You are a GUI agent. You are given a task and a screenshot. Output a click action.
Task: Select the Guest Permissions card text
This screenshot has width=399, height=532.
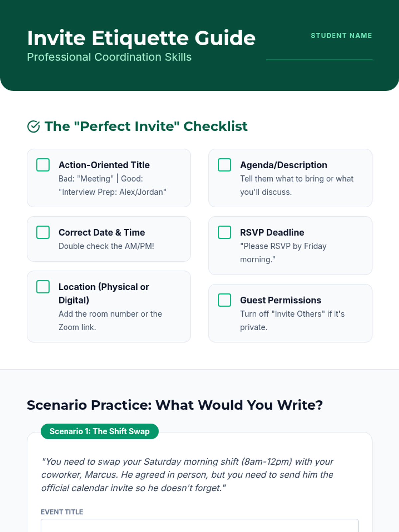pyautogui.click(x=292, y=320)
